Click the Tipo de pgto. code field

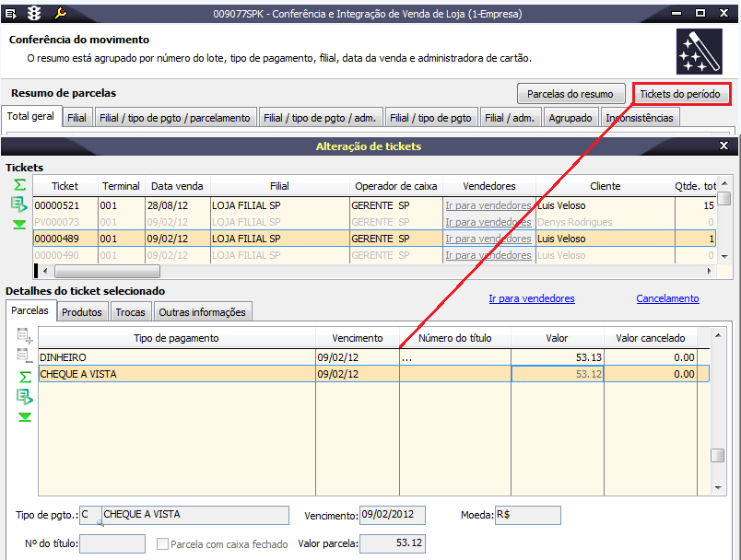point(90,515)
